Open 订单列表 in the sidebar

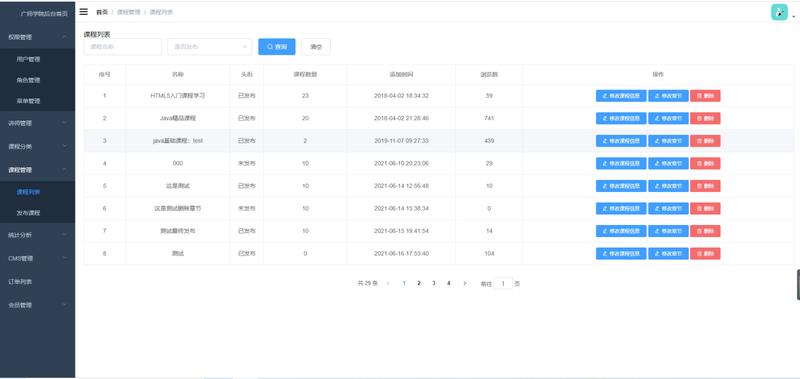37,282
